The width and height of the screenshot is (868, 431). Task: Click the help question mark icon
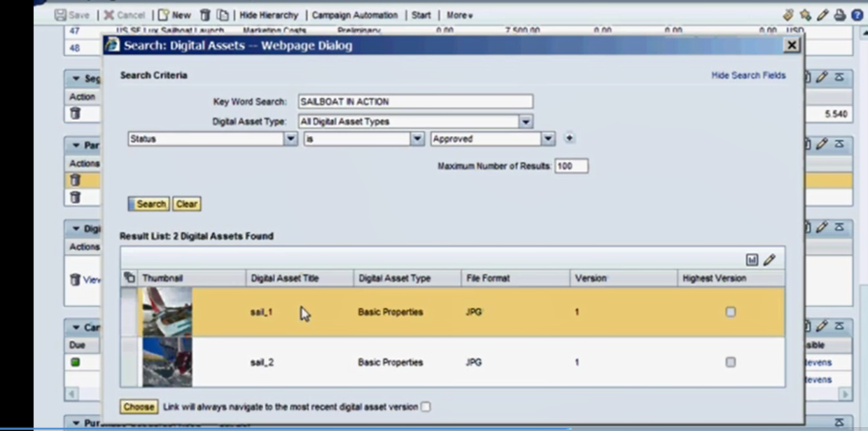click(x=857, y=15)
